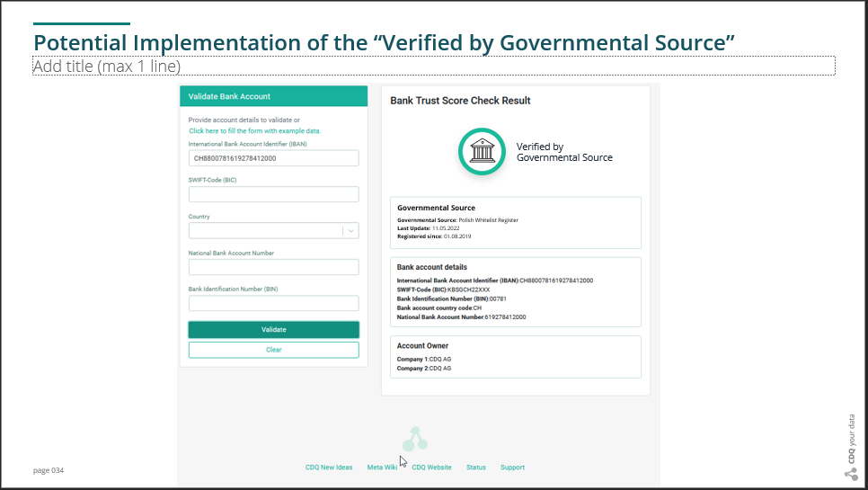868x490 pixels.
Task: Click the CDQ molecule logo in footer
Action: point(415,440)
